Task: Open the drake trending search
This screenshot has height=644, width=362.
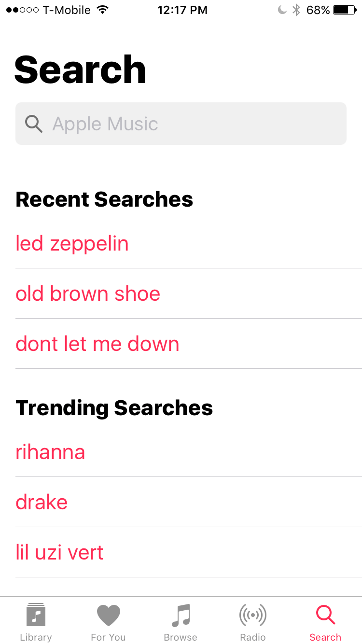Action: coord(42,502)
